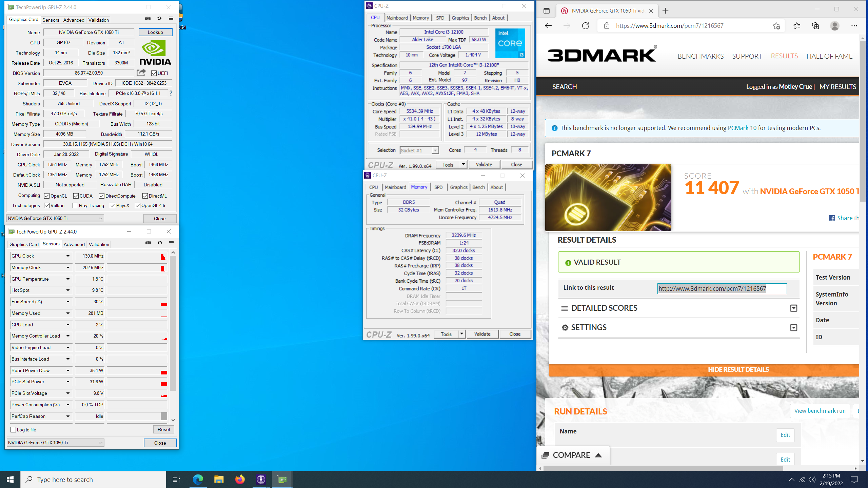Click refresh icon in GPU-Z Sensors window
The width and height of the screenshot is (868, 488).
click(x=160, y=243)
